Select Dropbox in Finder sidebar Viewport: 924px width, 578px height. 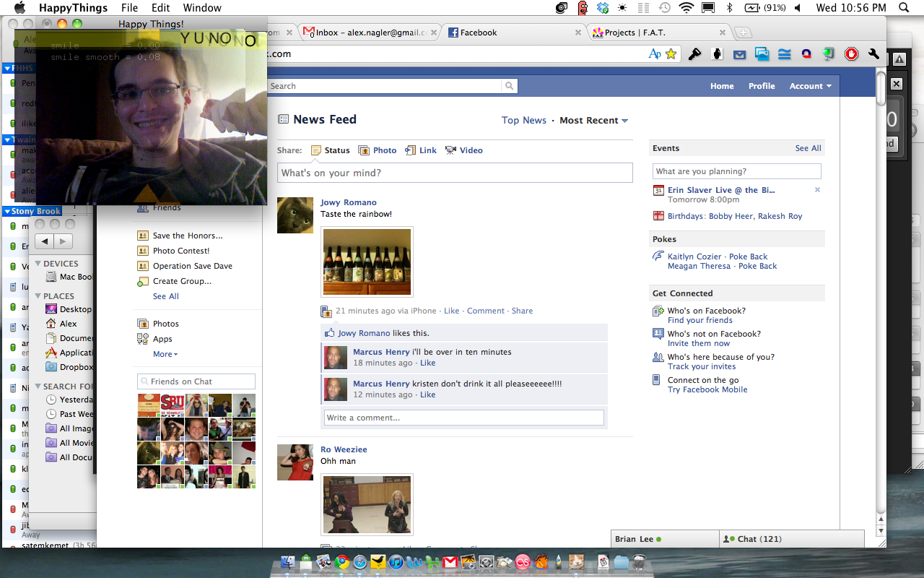[x=69, y=367]
